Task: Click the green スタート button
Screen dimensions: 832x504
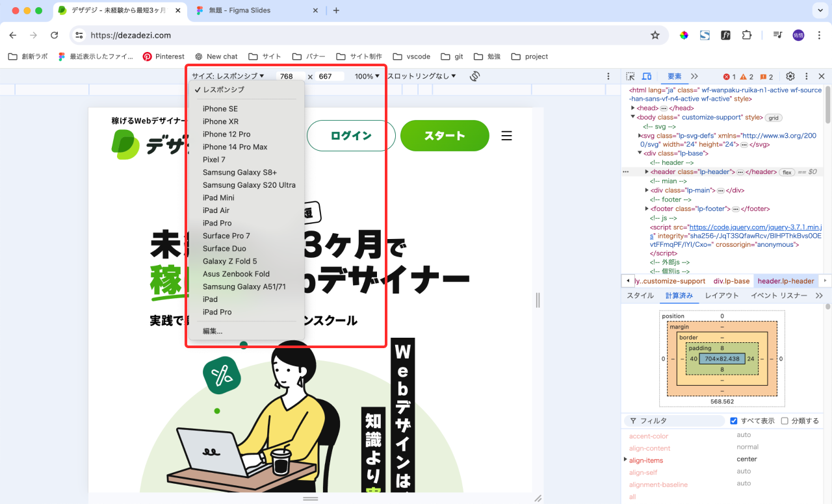Action: point(445,136)
